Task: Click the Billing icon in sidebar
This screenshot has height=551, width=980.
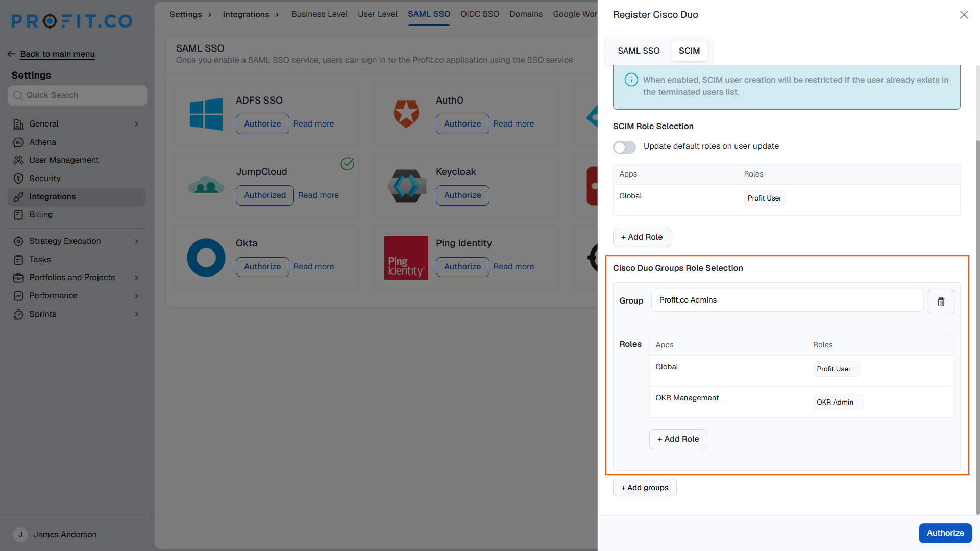Action: tap(18, 215)
